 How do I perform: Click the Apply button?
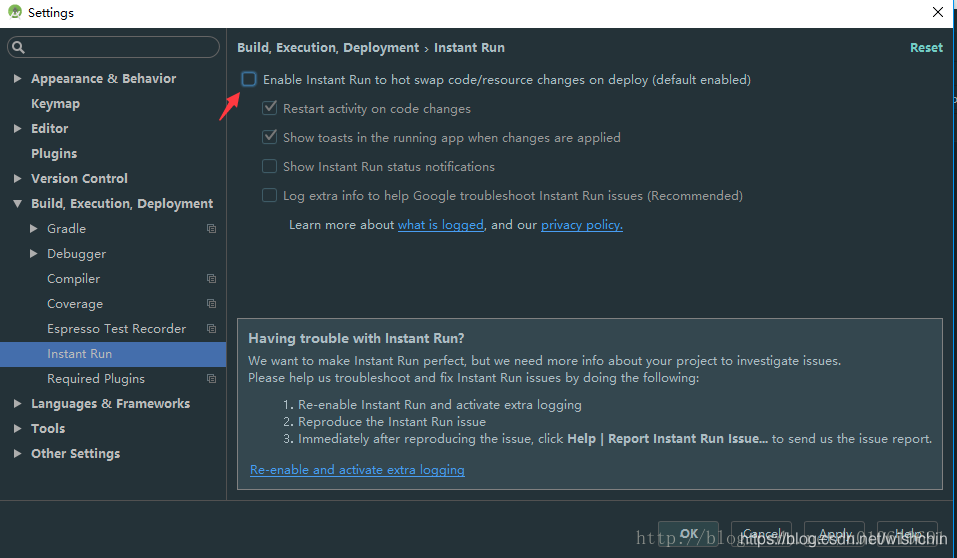pyautogui.click(x=834, y=534)
